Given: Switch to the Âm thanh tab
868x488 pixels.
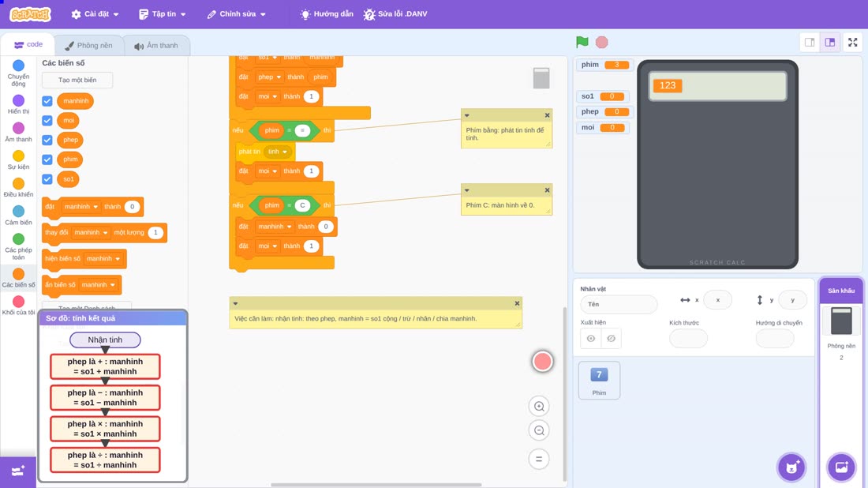Looking at the screenshot, I should click(x=156, y=46).
